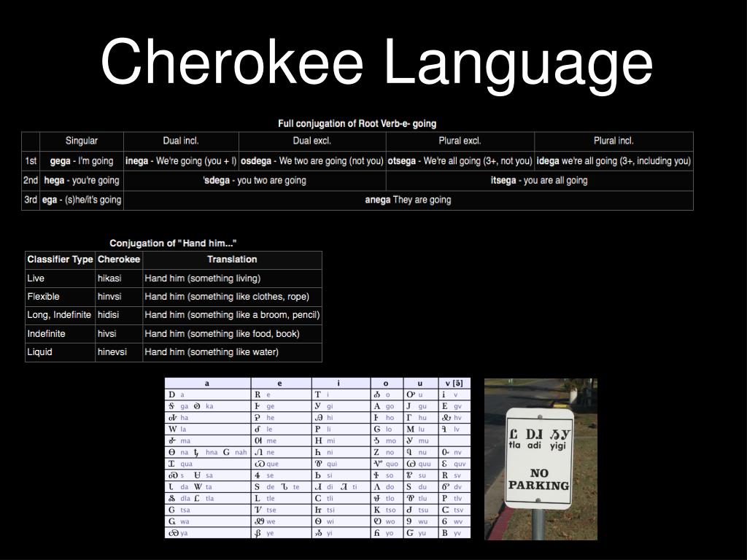
Task: Click the 'hidisi' Cherokee word cell
Action: coord(119,315)
